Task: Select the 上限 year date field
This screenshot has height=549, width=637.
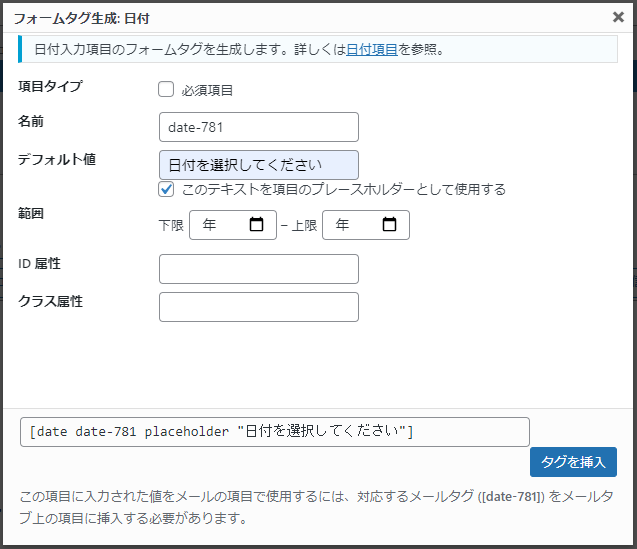Action: (366, 225)
